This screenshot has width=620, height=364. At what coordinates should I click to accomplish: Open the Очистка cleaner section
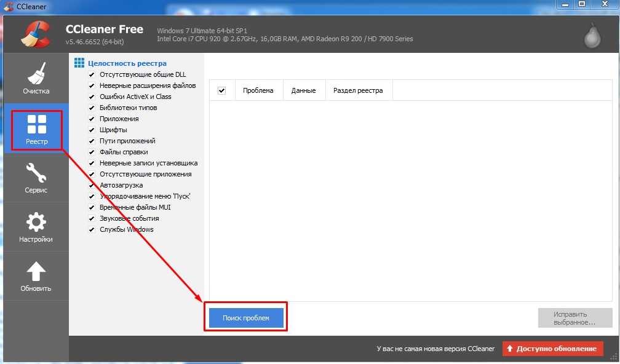pyautogui.click(x=36, y=79)
